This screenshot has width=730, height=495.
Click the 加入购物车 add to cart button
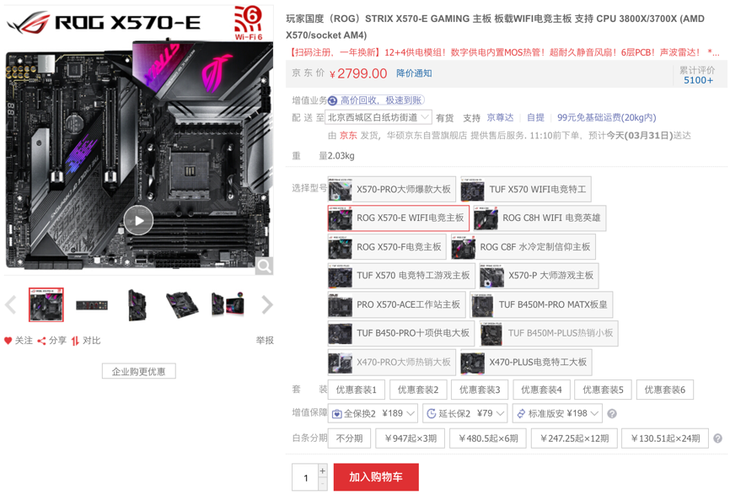pyautogui.click(x=376, y=477)
